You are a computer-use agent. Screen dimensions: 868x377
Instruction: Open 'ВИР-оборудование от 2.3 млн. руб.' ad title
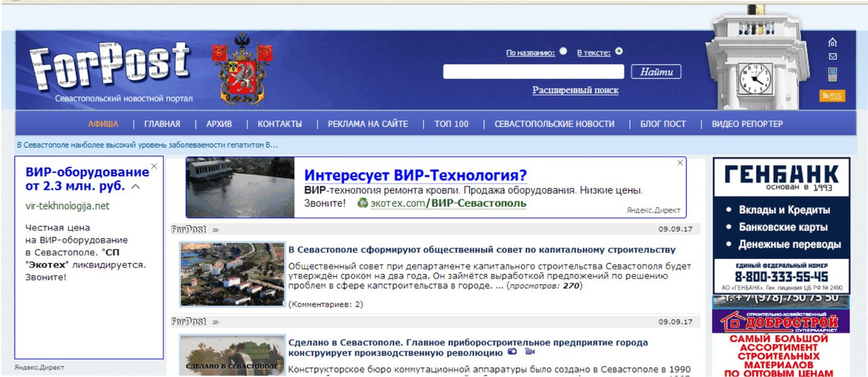click(x=87, y=179)
